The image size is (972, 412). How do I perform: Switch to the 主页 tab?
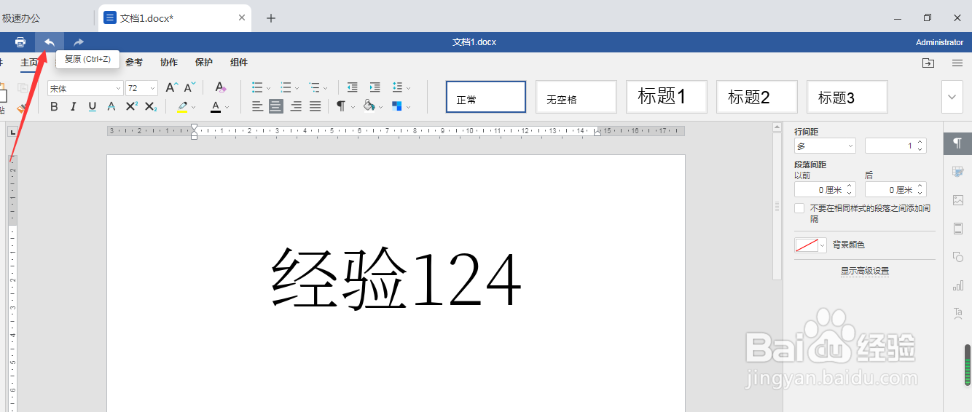click(x=29, y=63)
